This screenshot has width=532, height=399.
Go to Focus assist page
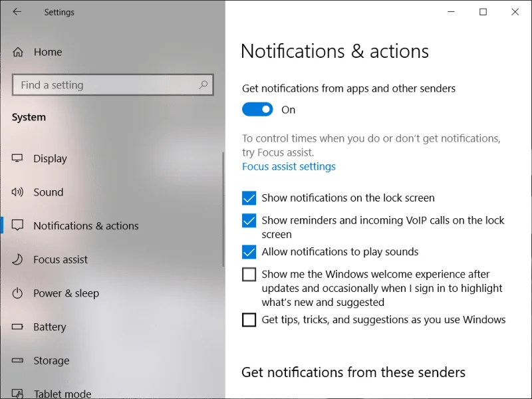pos(61,259)
